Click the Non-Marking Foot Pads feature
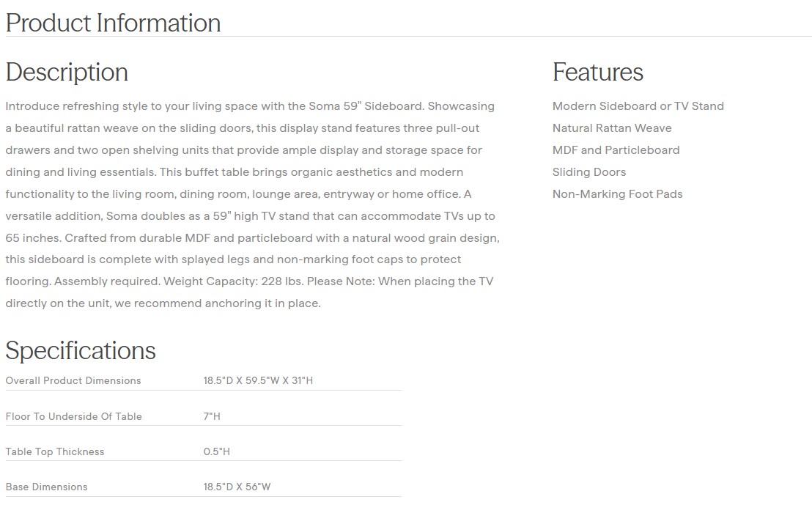Viewport: 812px width, 513px height. click(617, 194)
